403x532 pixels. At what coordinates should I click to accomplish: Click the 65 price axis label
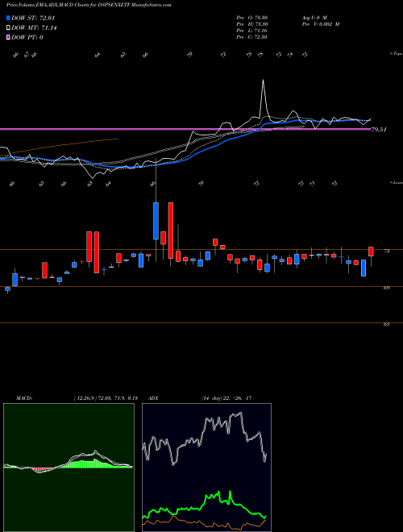[386, 324]
